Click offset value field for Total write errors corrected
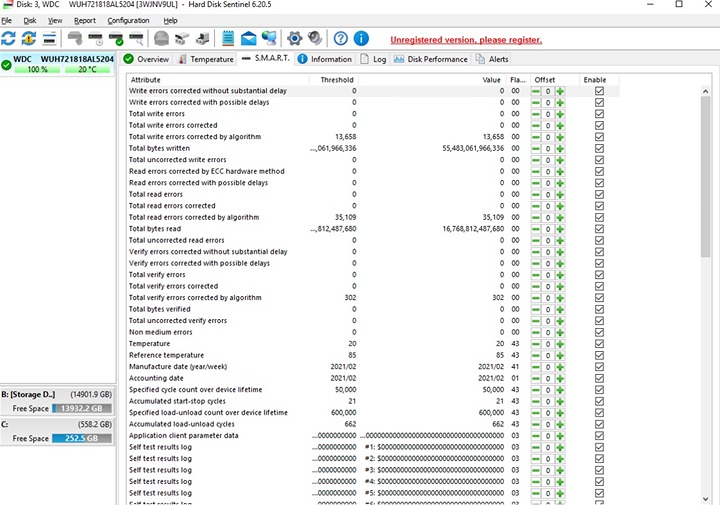Image resolution: width=720 pixels, height=505 pixels. coord(548,126)
